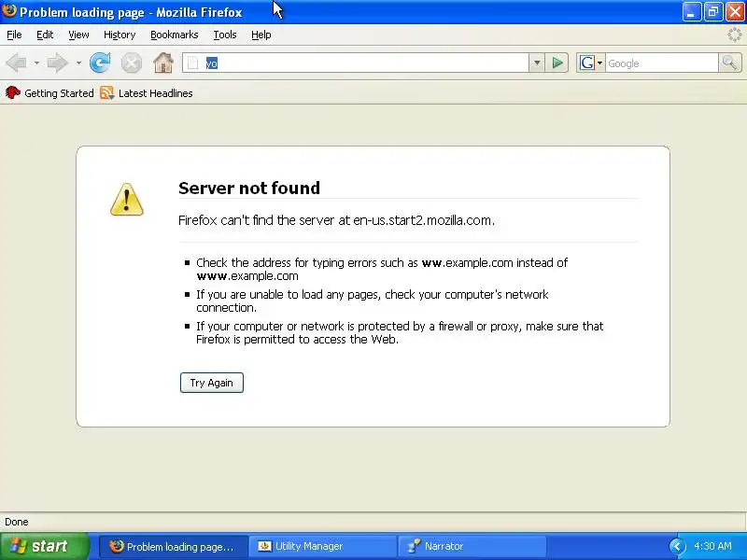This screenshot has height=560, width=747.
Task: Click the search magnifier icon
Action: coord(729,63)
